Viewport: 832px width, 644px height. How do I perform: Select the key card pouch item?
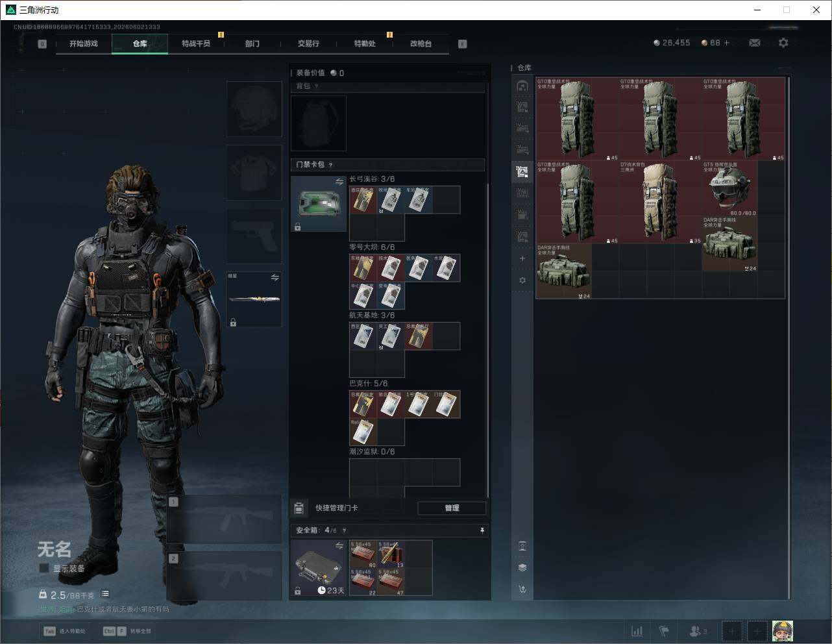point(319,204)
